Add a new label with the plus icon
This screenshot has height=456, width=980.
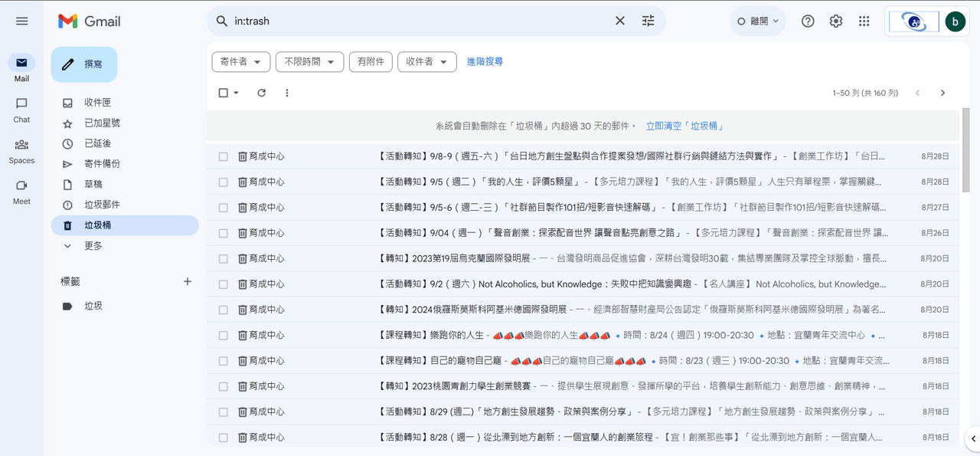point(188,281)
